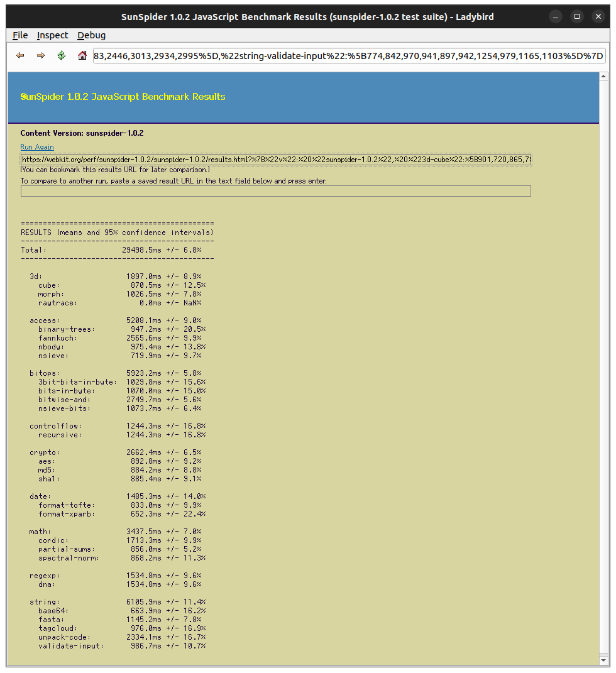Click the 'validate-input:' 986.7ms row
This screenshot has width=616, height=673.
(122, 646)
